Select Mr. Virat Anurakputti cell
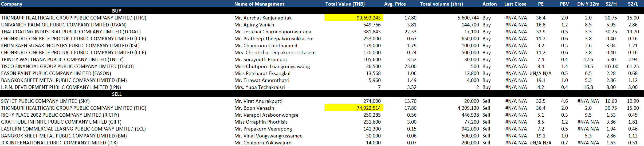The image size is (644, 146). click(258, 101)
